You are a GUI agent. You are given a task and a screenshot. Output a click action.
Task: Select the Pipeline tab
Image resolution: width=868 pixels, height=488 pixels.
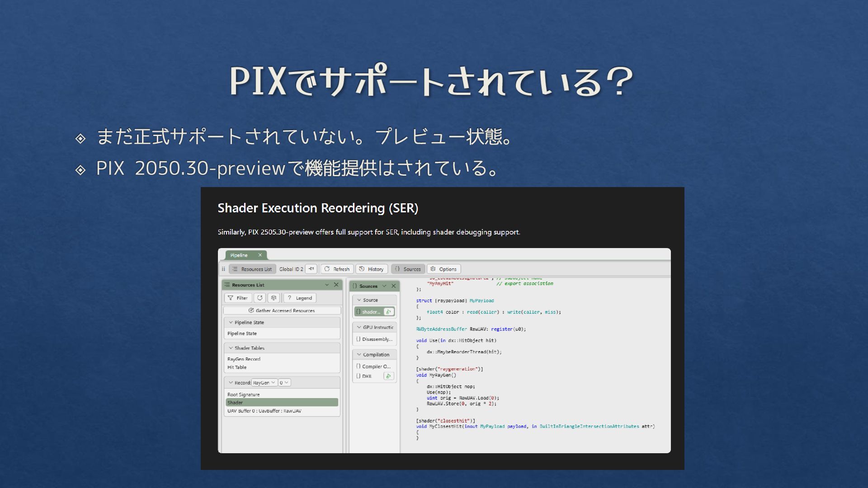pyautogui.click(x=239, y=255)
